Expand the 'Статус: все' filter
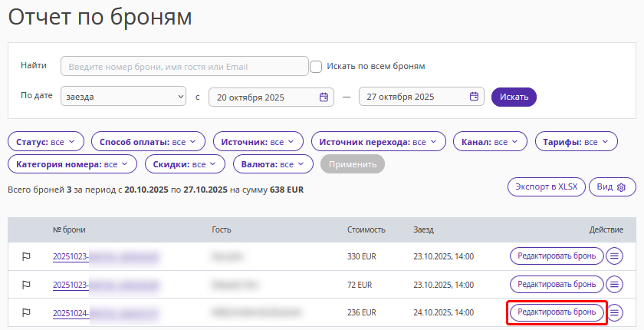Viewport: 644px width, 330px height. [46, 142]
